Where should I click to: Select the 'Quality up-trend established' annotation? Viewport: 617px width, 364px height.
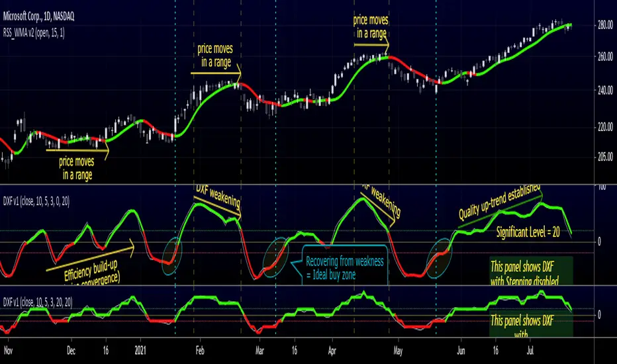pos(500,203)
